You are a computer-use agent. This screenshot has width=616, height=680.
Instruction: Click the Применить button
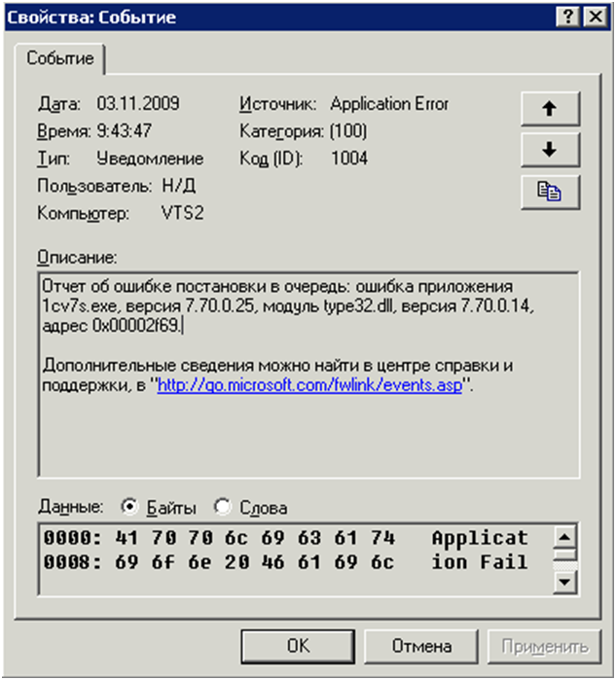[544, 645]
